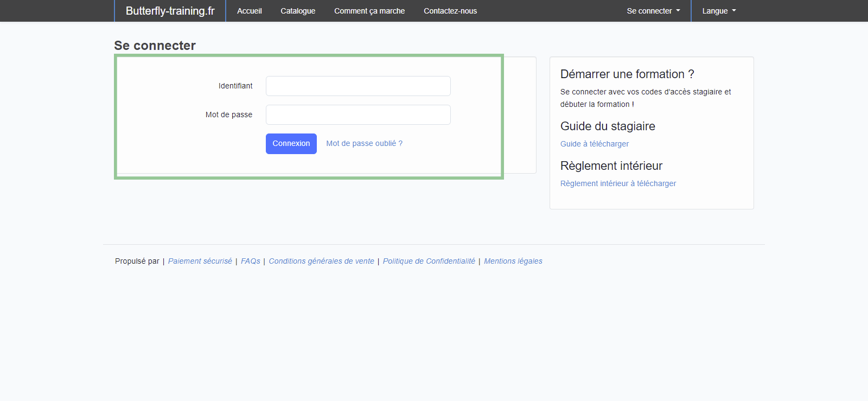Visit the FAQs page from footer
Viewport: 868px width, 401px height.
coord(251,261)
